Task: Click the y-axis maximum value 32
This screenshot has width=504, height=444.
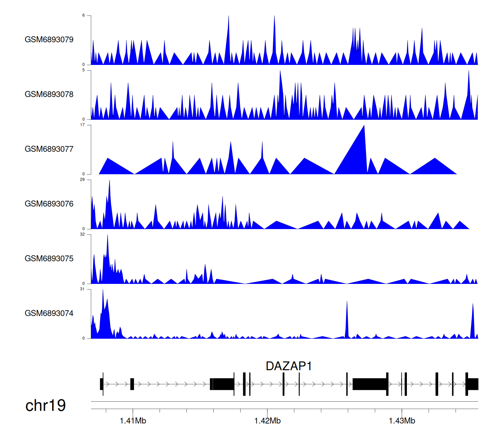Action: [x=82, y=234]
